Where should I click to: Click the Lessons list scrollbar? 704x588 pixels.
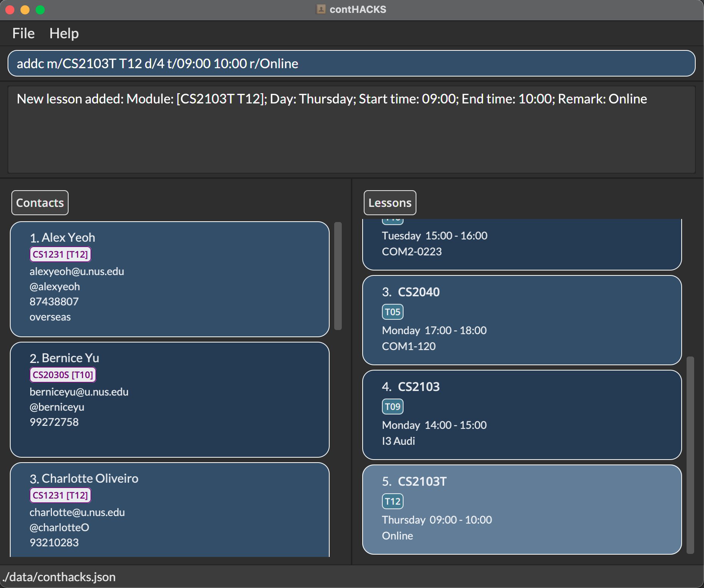pos(690,455)
